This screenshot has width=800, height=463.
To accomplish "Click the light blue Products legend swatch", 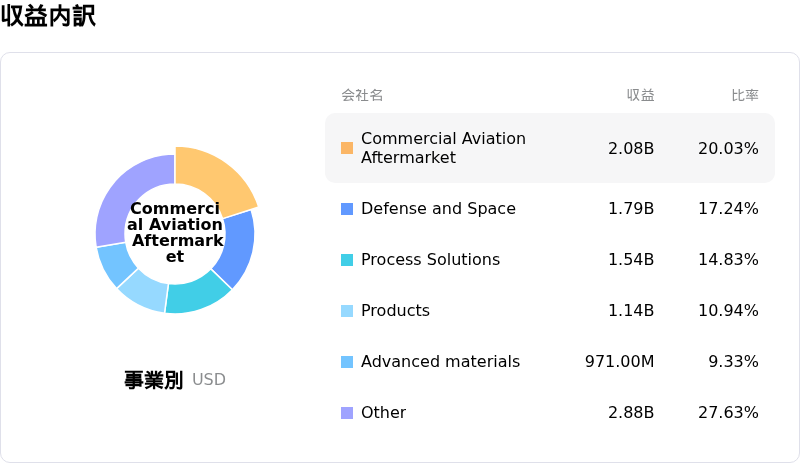I will (x=347, y=311).
